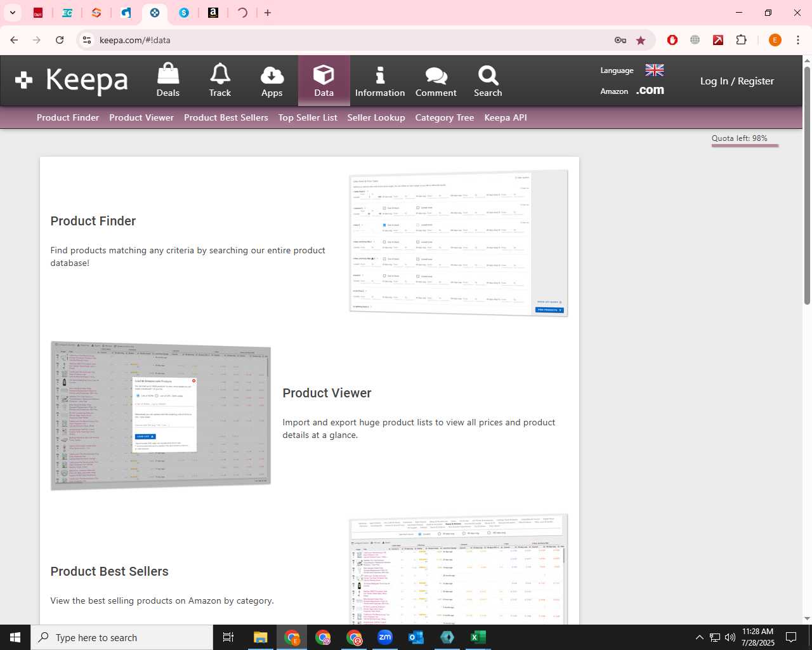Image resolution: width=812 pixels, height=650 pixels.
Task: Open Product Best Sellers submenu tab
Action: 226,117
